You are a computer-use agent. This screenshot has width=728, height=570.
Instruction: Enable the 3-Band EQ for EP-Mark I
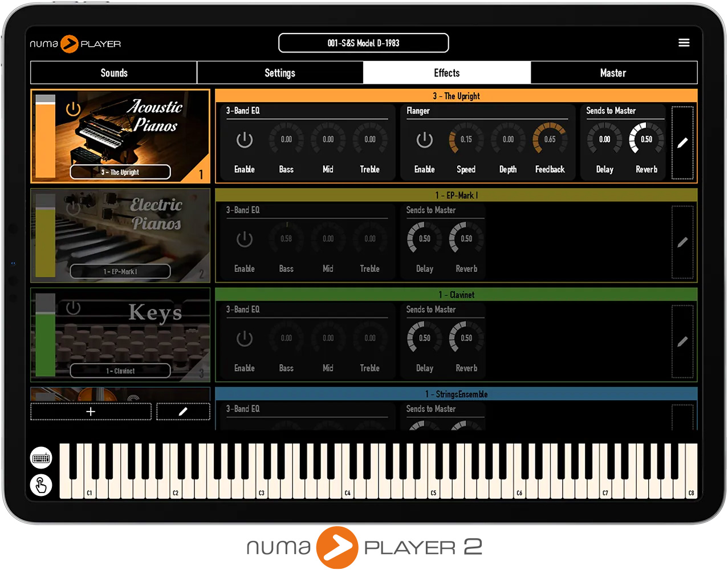[x=245, y=239]
